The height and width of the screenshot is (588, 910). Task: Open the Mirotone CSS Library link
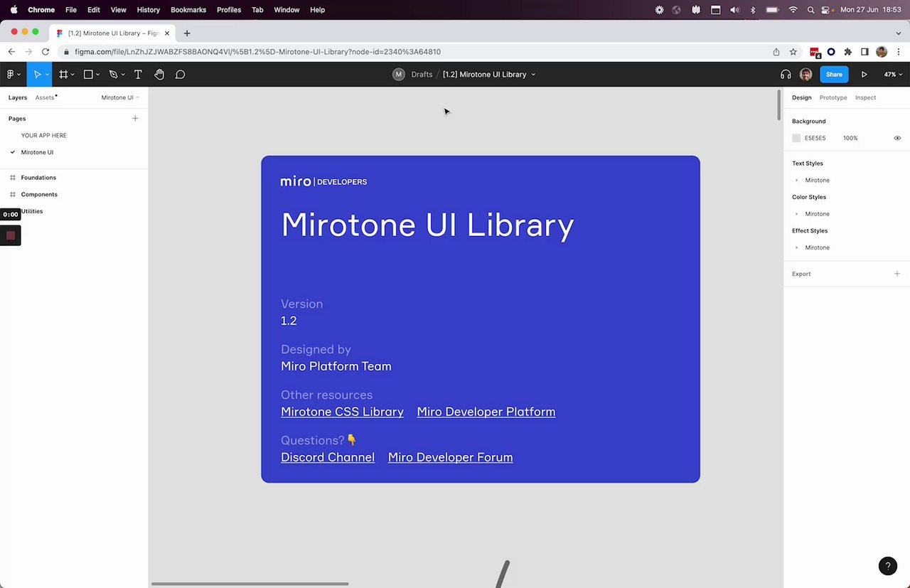(x=342, y=412)
